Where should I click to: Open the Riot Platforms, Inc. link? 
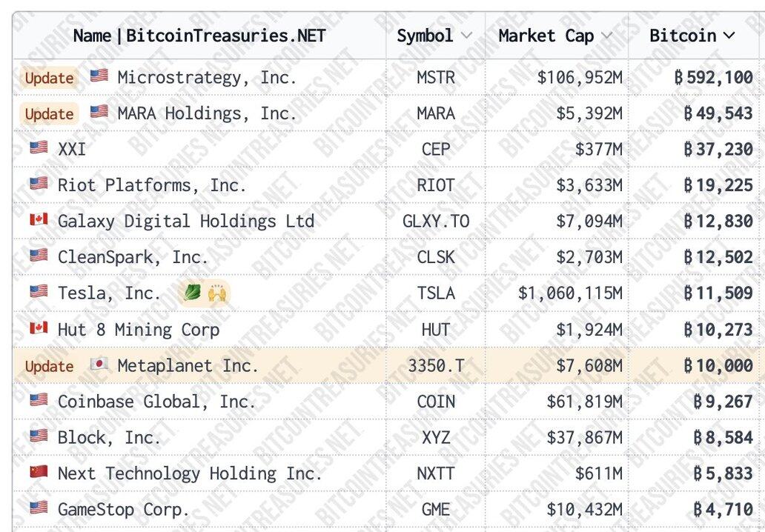151,184
